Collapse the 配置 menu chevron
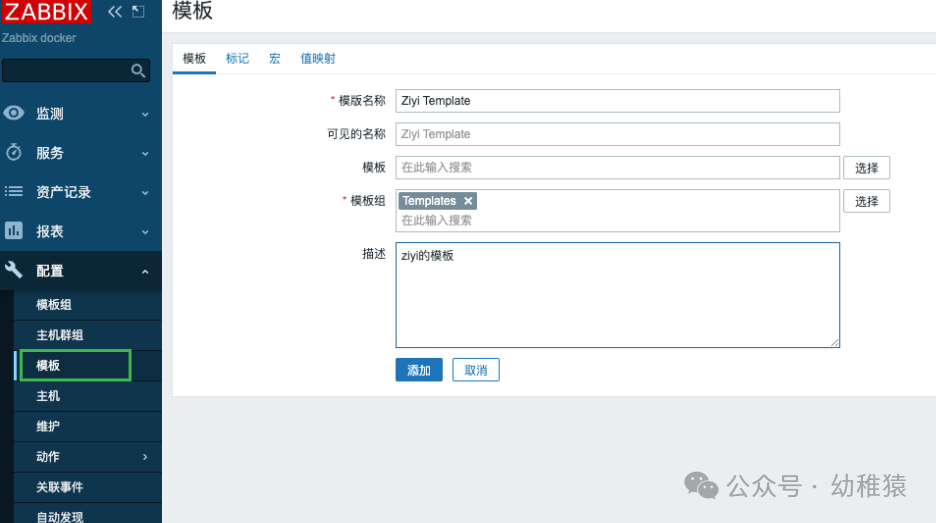The height and width of the screenshot is (523, 936). pos(145,272)
